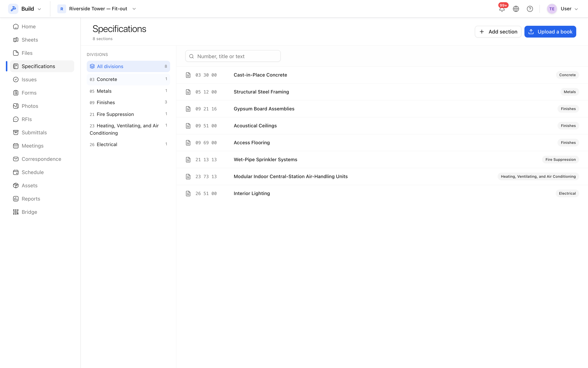
Task: Open Submittals in sidebar
Action: pyautogui.click(x=42, y=132)
